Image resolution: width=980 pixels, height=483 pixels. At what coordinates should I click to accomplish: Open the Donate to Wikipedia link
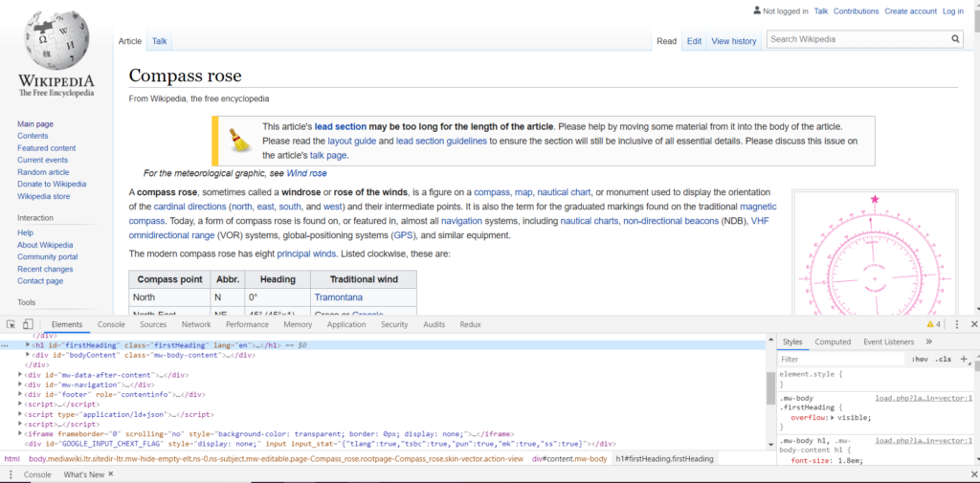click(52, 184)
